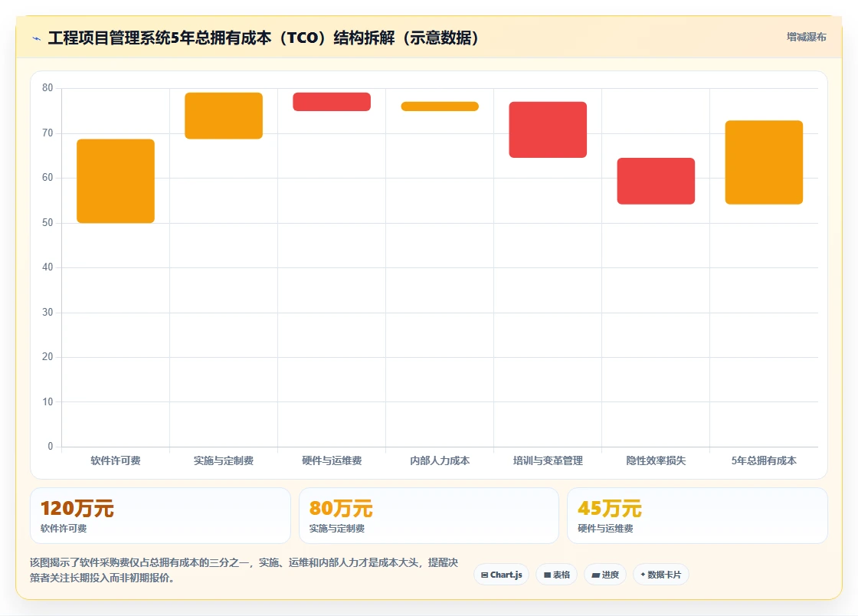858x616 pixels.
Task: Select the 隐性效率损失 red bar
Action: (656, 181)
